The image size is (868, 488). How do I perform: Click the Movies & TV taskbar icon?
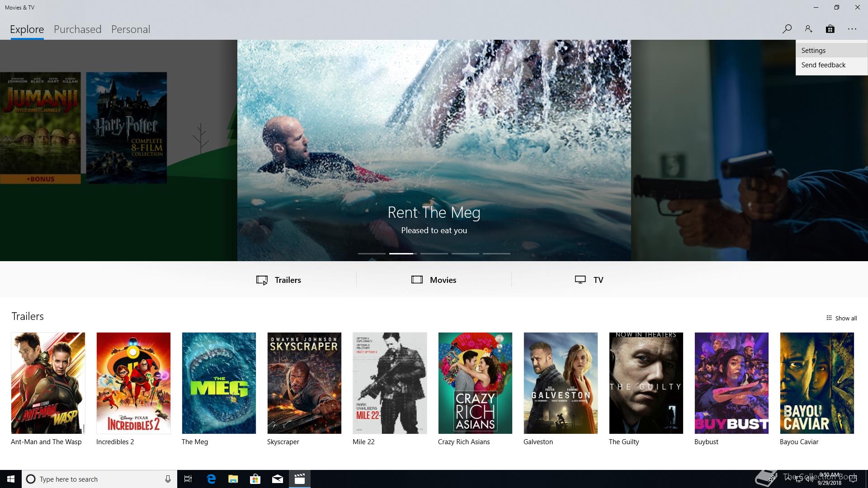(300, 479)
